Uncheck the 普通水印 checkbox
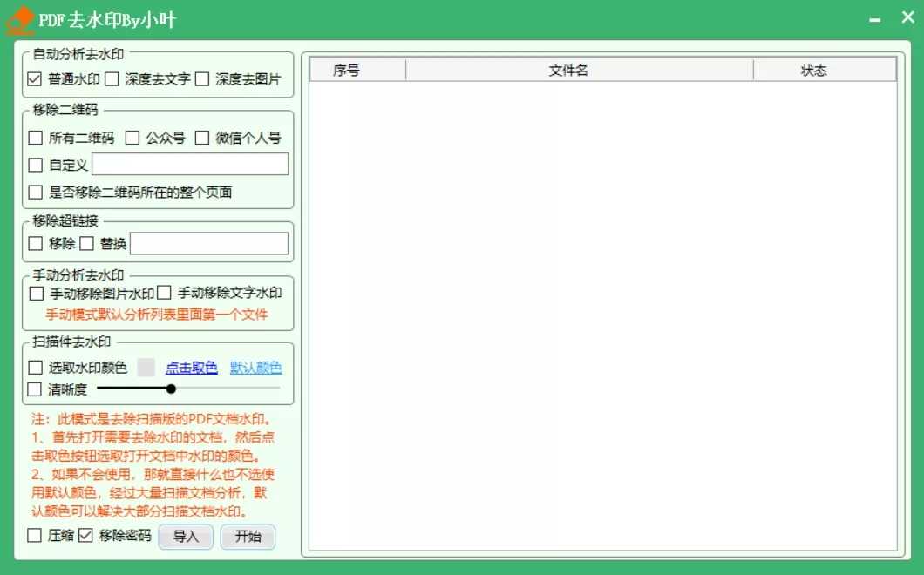The width and height of the screenshot is (924, 575). point(35,79)
